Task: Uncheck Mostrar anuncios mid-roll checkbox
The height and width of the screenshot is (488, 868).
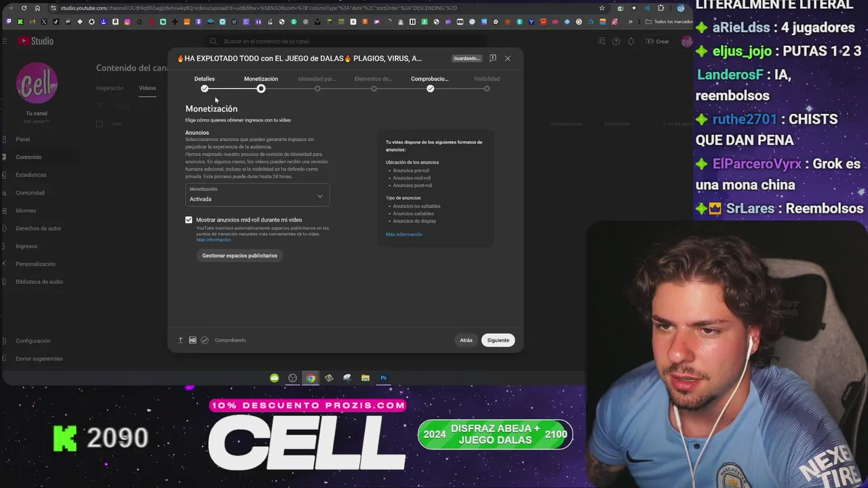Action: point(189,220)
